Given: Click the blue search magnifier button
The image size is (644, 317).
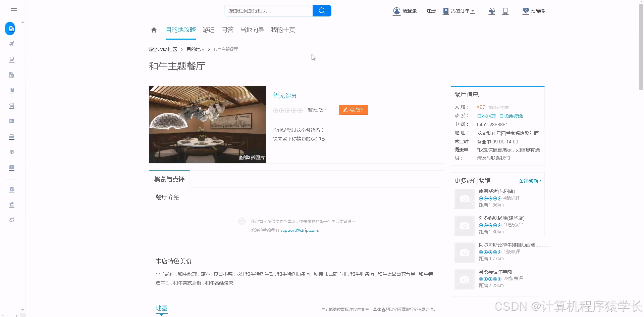Looking at the screenshot, I should 321,10.
